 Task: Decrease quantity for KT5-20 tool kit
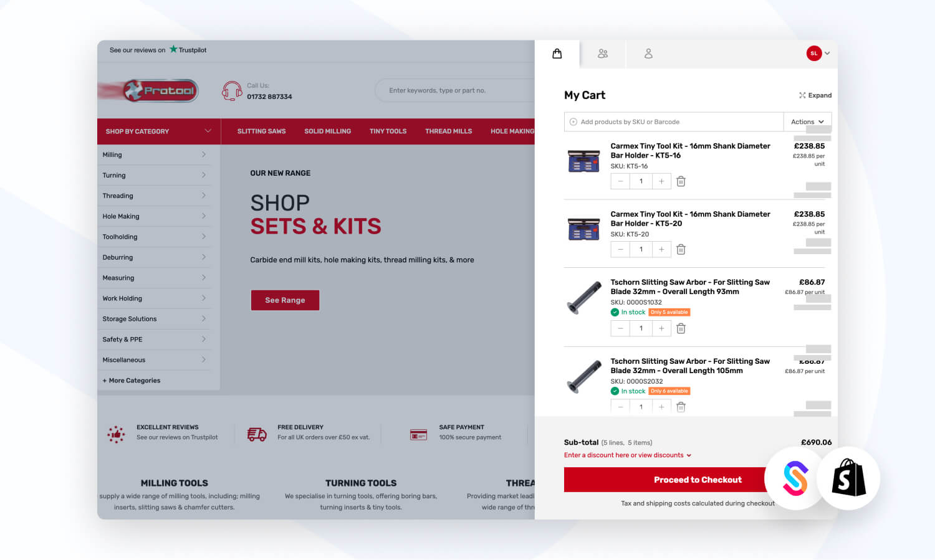[620, 249]
